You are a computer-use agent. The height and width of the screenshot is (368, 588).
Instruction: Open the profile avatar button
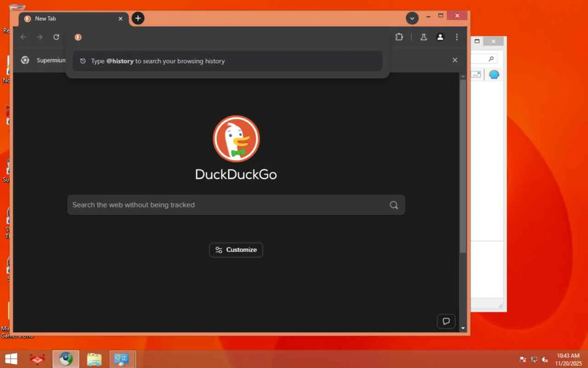pyautogui.click(x=440, y=37)
